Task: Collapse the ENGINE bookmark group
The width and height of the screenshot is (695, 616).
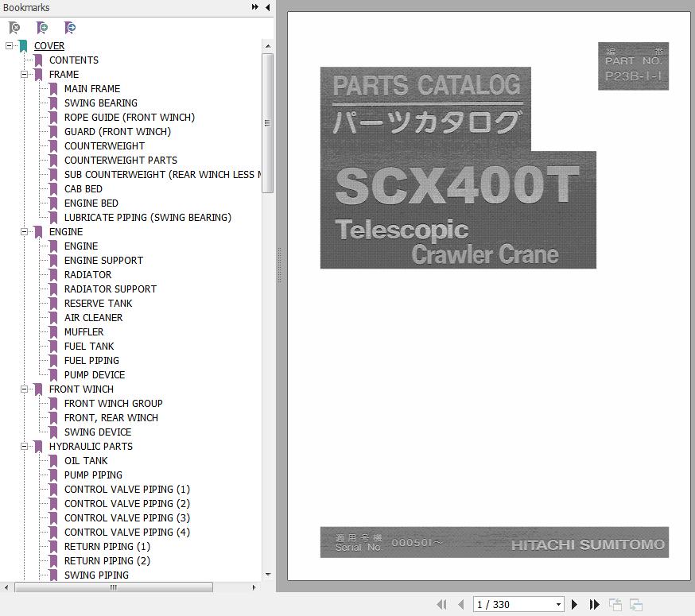Action: click(25, 232)
